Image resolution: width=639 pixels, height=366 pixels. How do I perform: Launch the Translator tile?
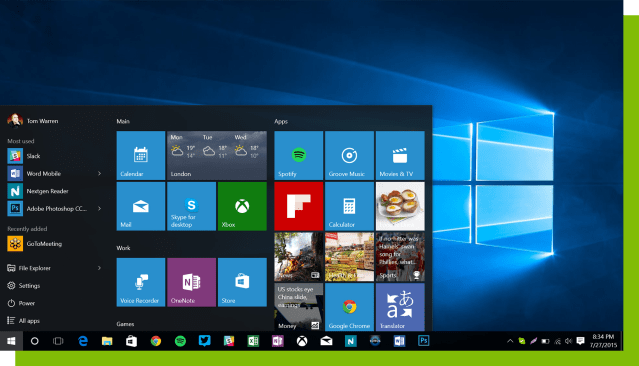pos(400,307)
